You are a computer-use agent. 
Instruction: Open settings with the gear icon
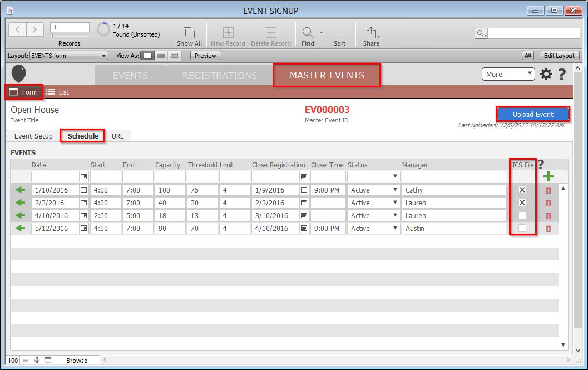click(x=546, y=74)
